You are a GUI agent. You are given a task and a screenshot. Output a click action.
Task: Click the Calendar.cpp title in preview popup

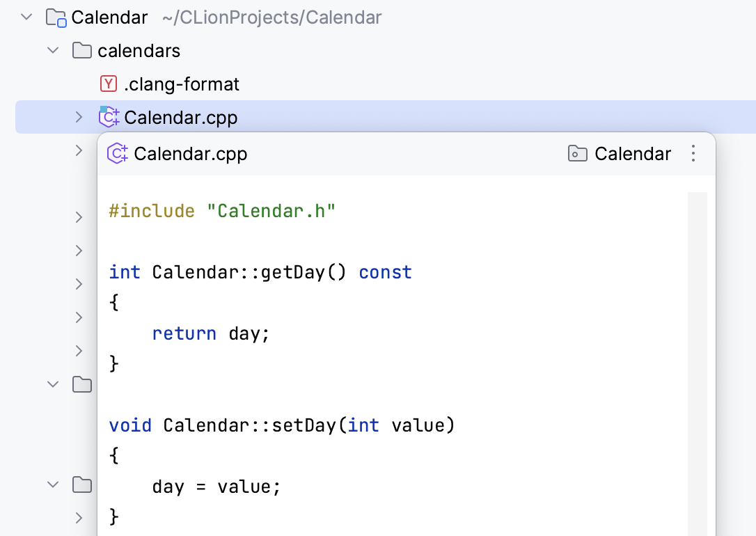click(190, 154)
